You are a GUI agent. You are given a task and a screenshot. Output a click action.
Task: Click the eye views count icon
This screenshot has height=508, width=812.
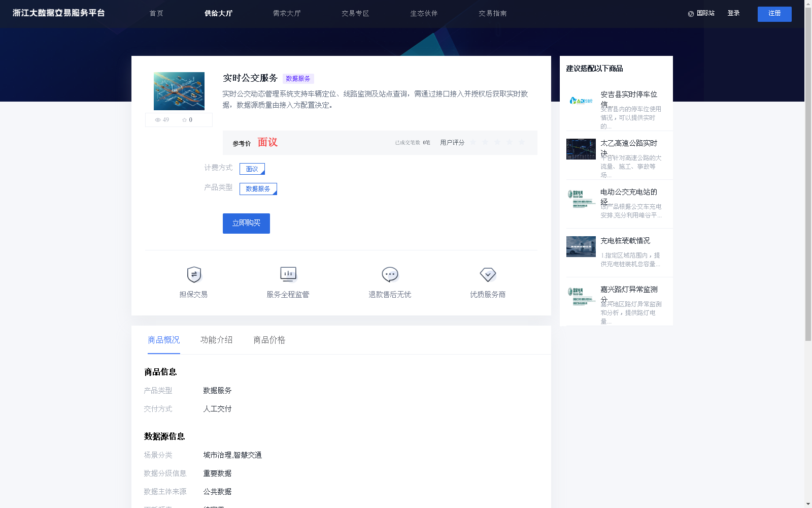158,120
